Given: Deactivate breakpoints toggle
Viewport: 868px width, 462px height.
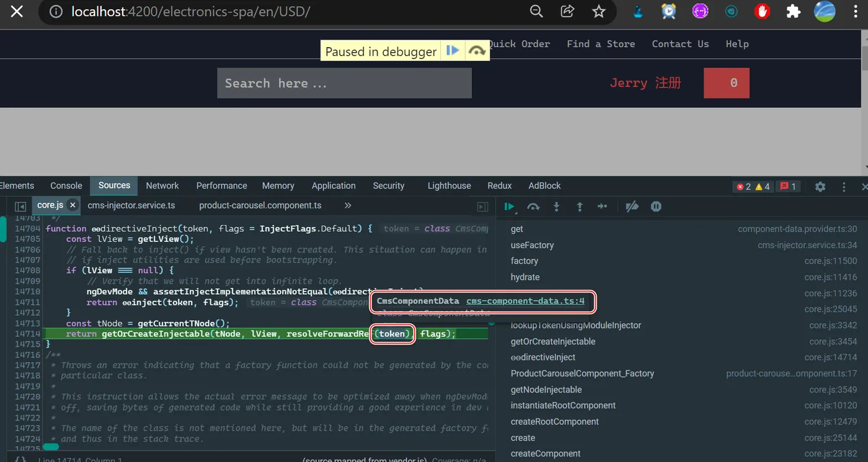Looking at the screenshot, I should click(x=632, y=207).
